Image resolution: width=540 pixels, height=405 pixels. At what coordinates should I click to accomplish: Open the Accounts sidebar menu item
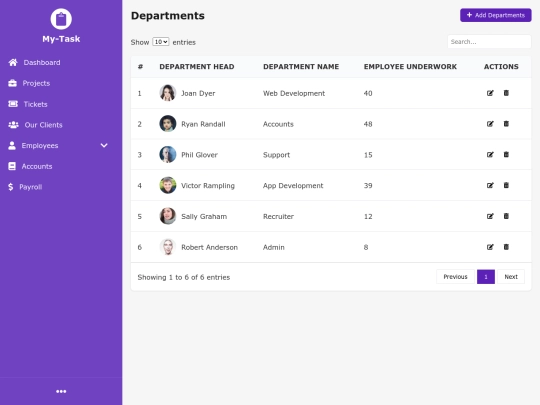37,166
